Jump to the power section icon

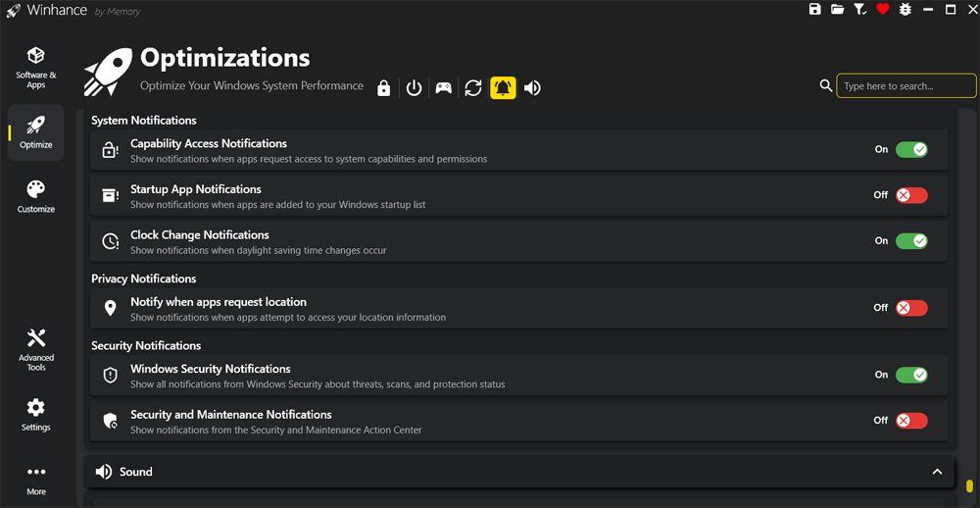[x=414, y=88]
